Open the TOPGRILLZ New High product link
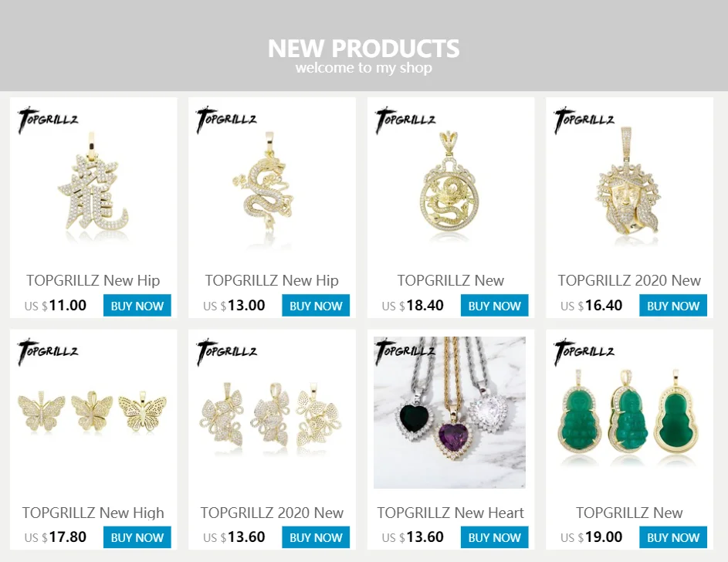The image size is (728, 562). pyautogui.click(x=93, y=513)
